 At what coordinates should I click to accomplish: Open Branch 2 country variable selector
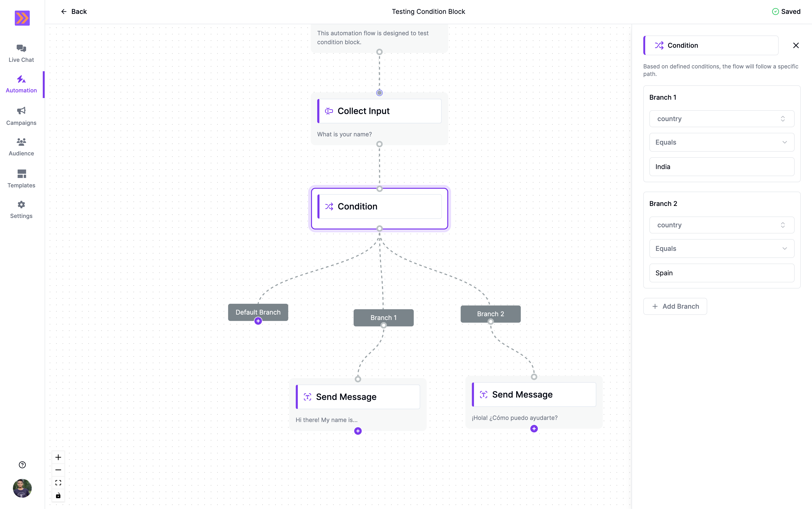point(722,225)
